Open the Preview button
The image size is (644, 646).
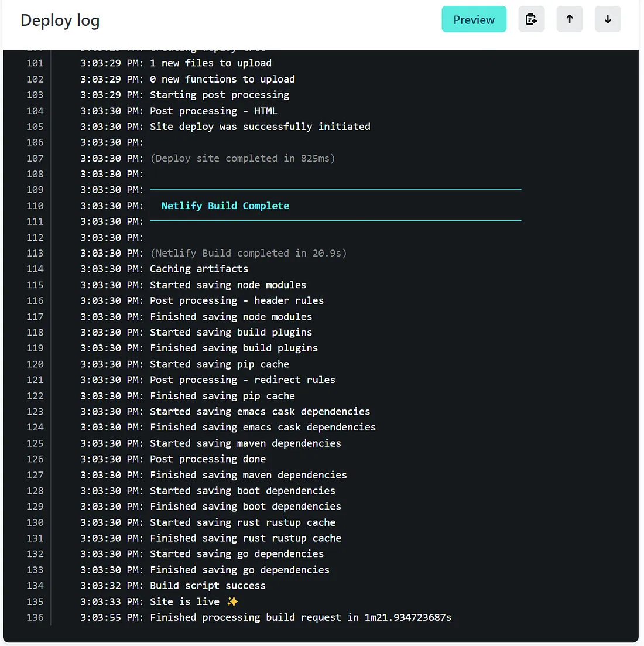[474, 19]
